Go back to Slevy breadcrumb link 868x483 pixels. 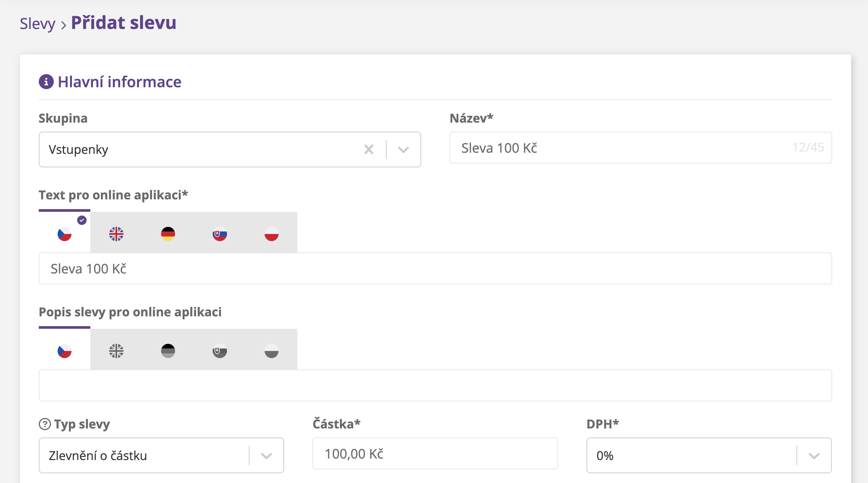(x=37, y=23)
